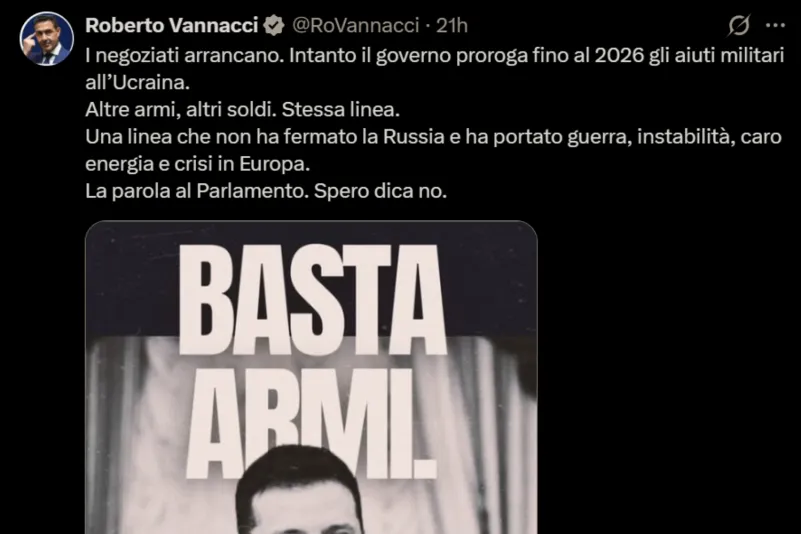
Task: Open the @RoVannacci handle link
Action: 356,26
